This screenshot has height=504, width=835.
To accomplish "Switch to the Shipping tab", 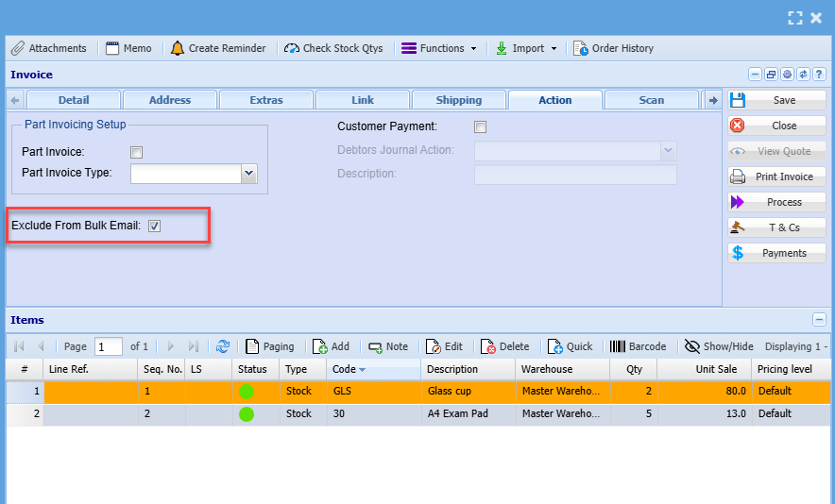I will pyautogui.click(x=459, y=100).
